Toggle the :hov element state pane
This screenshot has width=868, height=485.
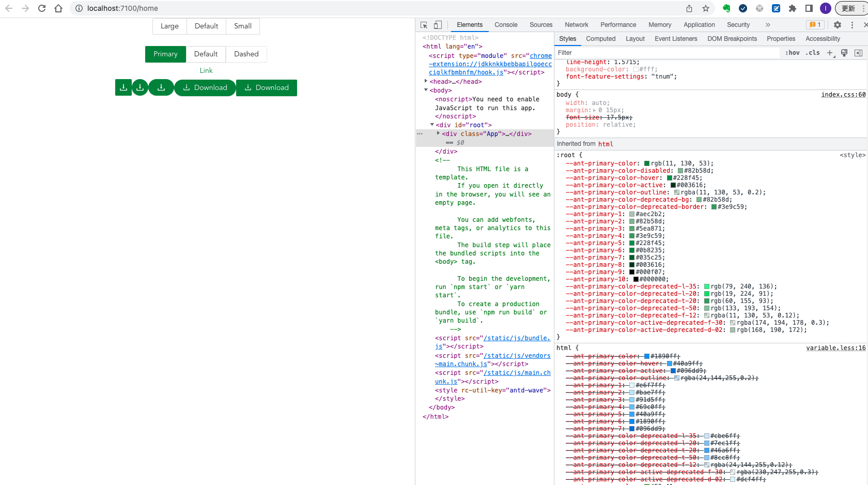tap(792, 52)
